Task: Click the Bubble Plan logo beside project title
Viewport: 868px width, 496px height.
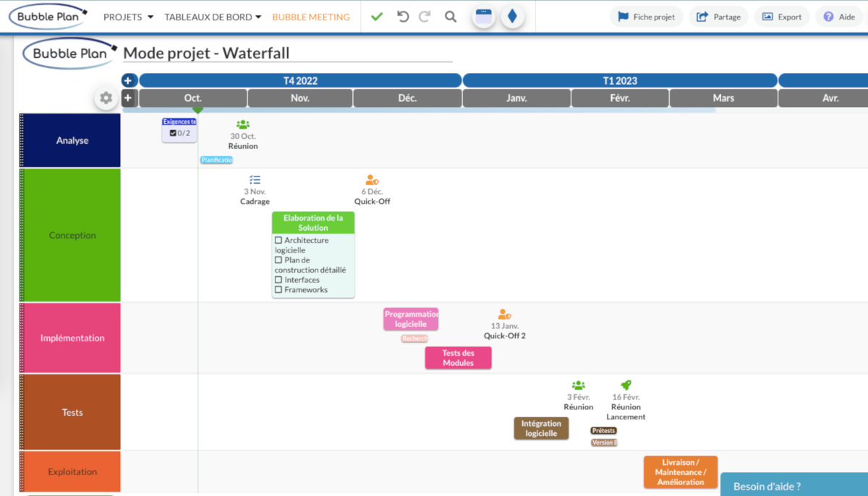Action: click(x=69, y=53)
